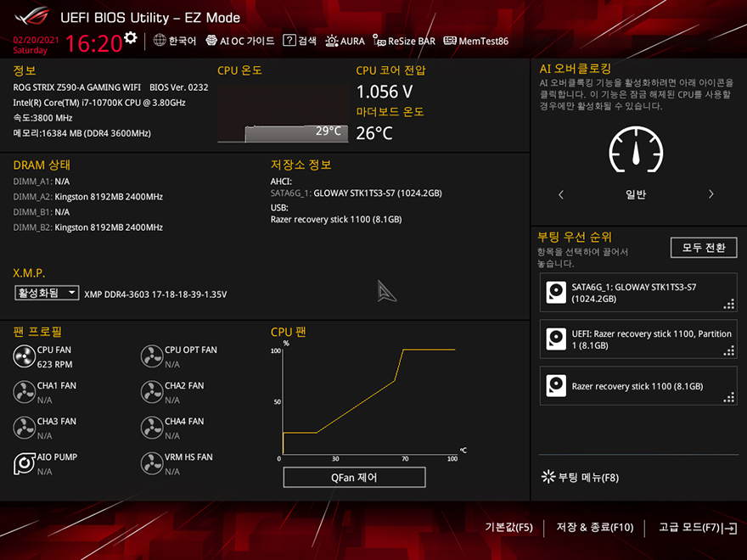Screen dimensions: 747x560
Task: Launch MemTest86 from top bar
Action: click(476, 41)
